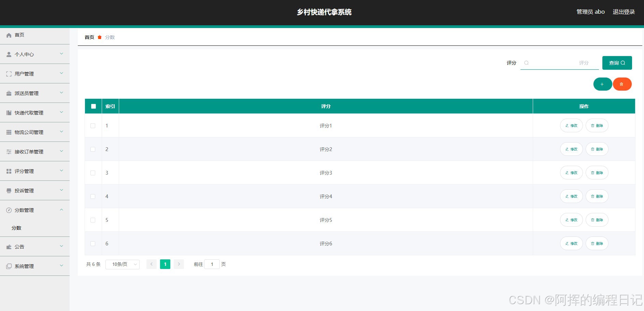Open the 评分管理 menu

(x=35, y=171)
